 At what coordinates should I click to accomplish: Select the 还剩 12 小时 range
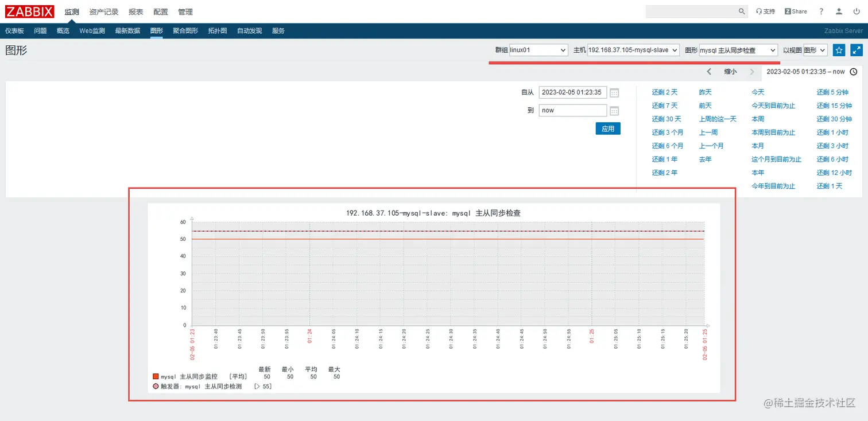(x=835, y=173)
